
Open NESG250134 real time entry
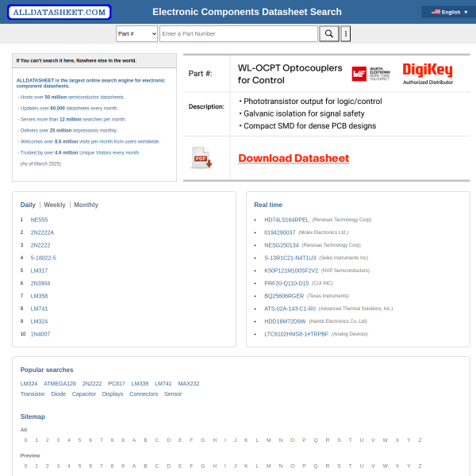click(x=282, y=245)
